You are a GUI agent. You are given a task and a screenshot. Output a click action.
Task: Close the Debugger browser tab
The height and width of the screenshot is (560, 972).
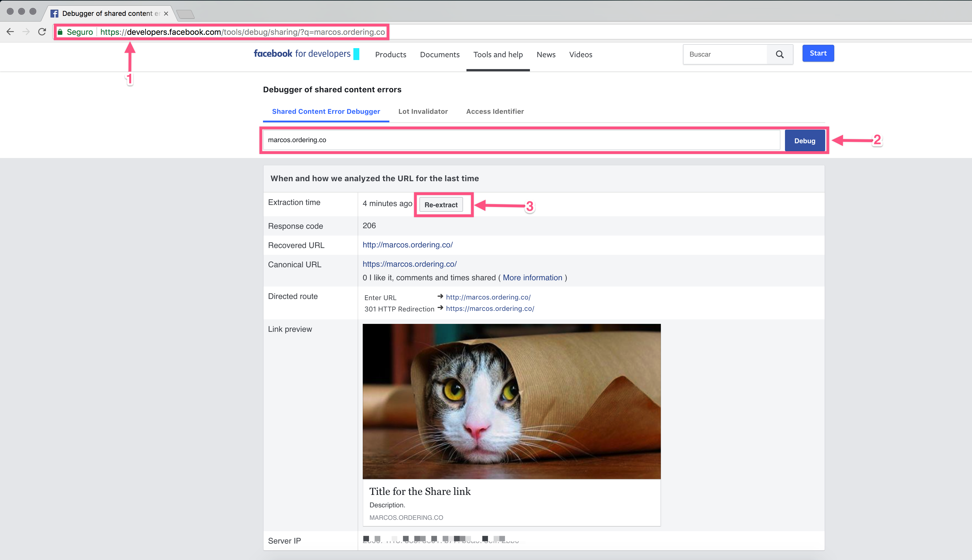[x=166, y=14]
